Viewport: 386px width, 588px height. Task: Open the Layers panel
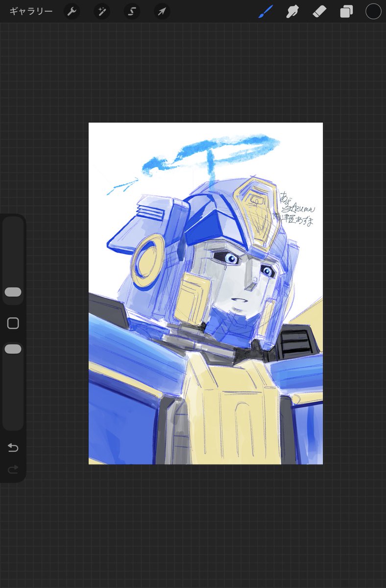pyautogui.click(x=346, y=11)
